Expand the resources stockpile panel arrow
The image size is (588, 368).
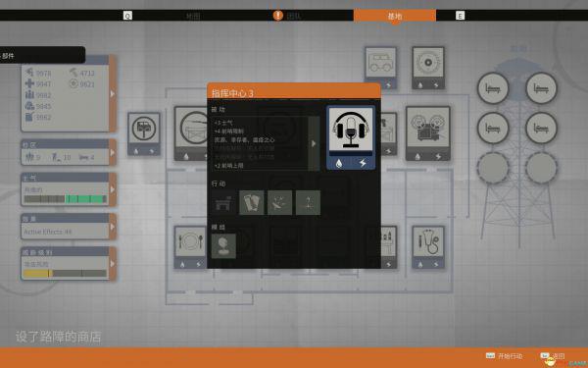112,94
